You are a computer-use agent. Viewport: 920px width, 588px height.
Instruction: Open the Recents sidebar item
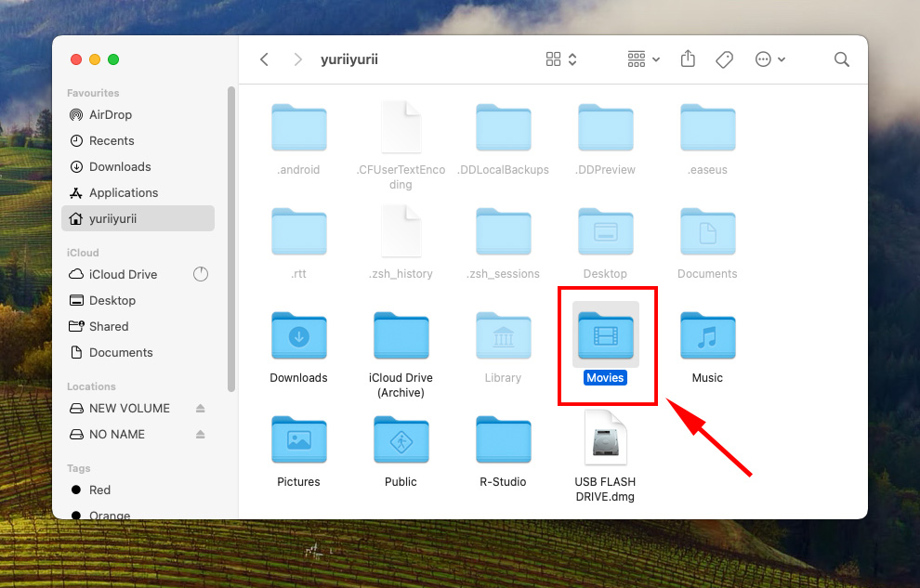[x=112, y=140]
